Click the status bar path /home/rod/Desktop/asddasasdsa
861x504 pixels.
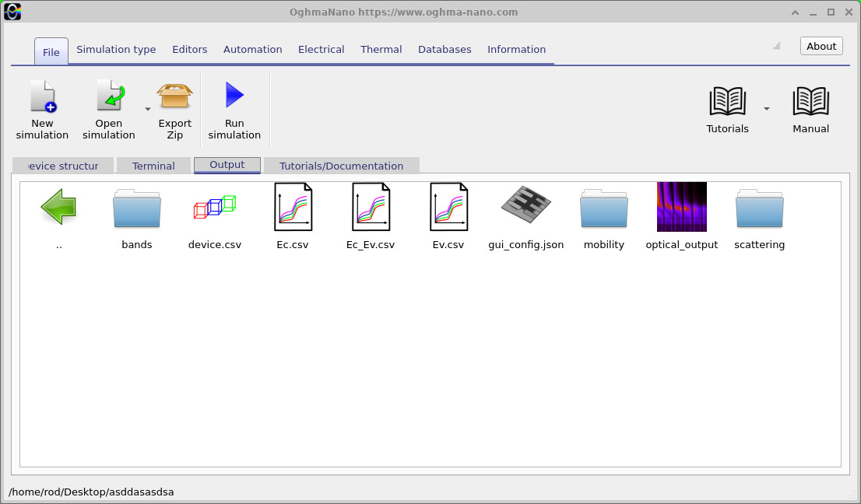91,492
